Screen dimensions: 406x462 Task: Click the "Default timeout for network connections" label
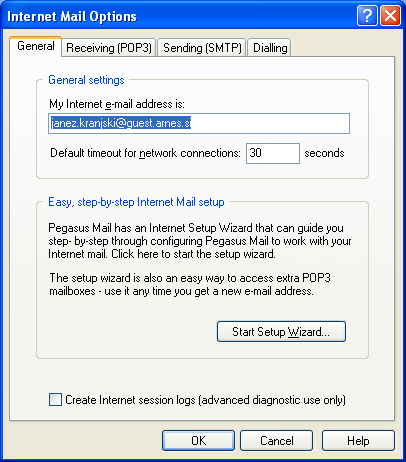[145, 153]
